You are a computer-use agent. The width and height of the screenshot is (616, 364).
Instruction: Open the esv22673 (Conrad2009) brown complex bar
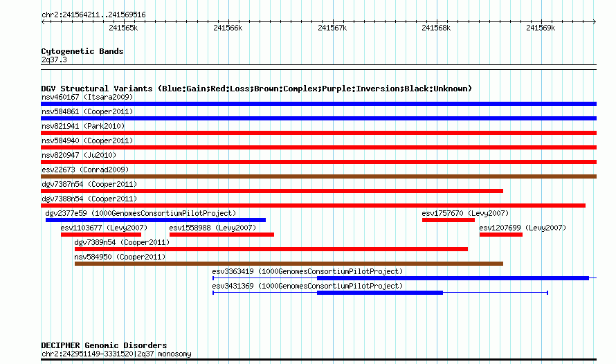tap(318, 176)
